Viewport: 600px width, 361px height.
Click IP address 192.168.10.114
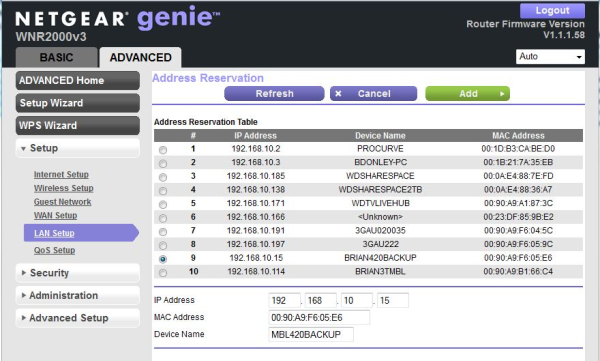click(256, 272)
